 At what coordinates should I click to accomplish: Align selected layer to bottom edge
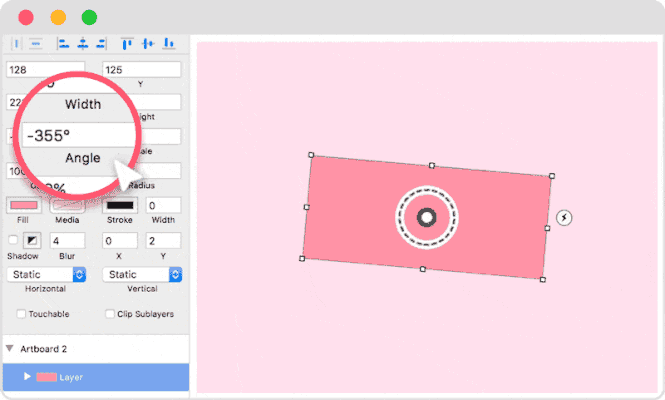[169, 43]
